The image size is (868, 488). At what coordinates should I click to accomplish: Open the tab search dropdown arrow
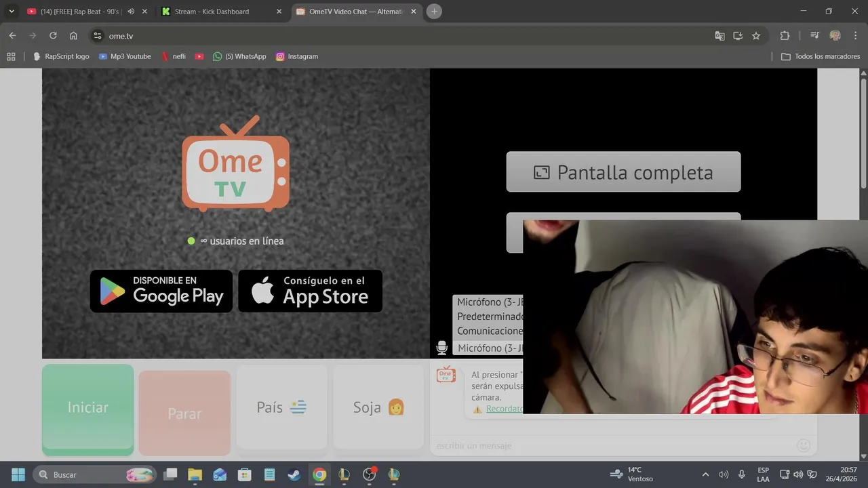click(x=11, y=12)
